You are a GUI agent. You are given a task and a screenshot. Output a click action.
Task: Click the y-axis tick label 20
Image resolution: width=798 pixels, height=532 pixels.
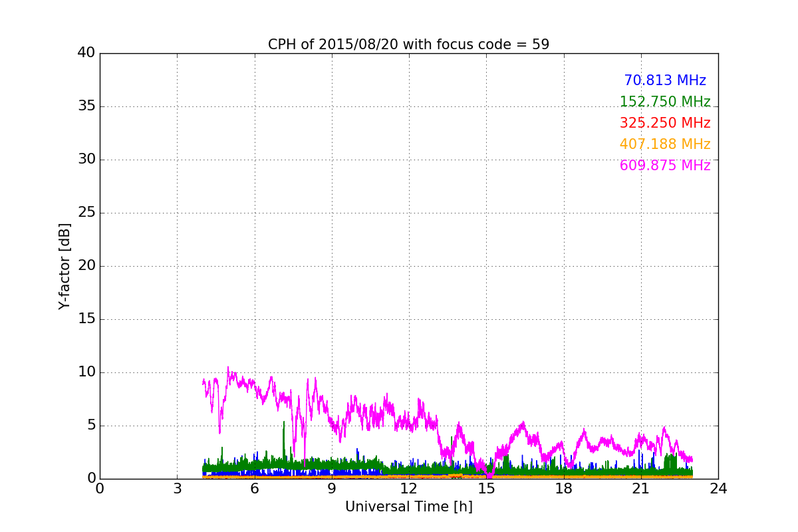point(86,266)
